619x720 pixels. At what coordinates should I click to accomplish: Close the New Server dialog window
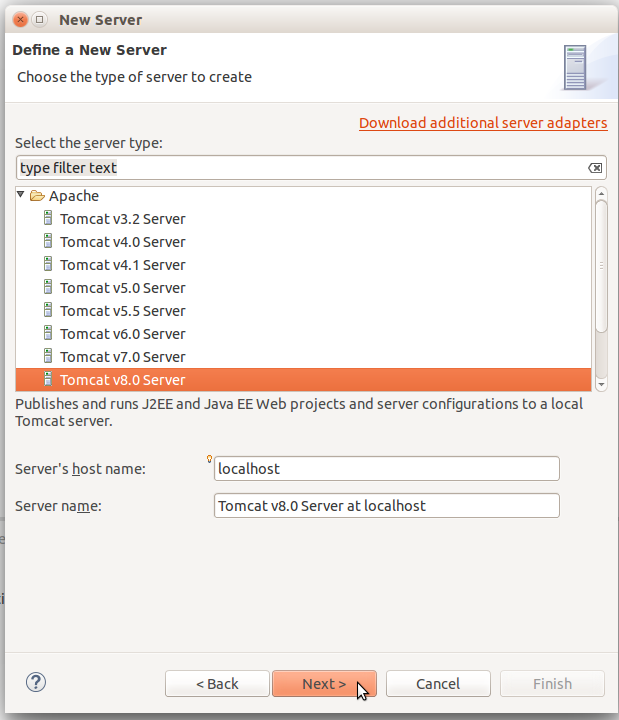coord(20,20)
